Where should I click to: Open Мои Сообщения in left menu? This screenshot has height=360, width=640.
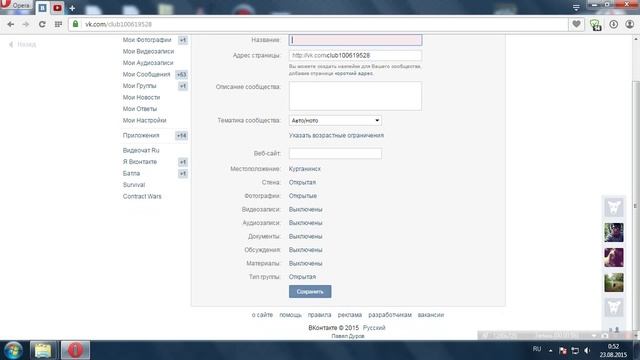147,74
